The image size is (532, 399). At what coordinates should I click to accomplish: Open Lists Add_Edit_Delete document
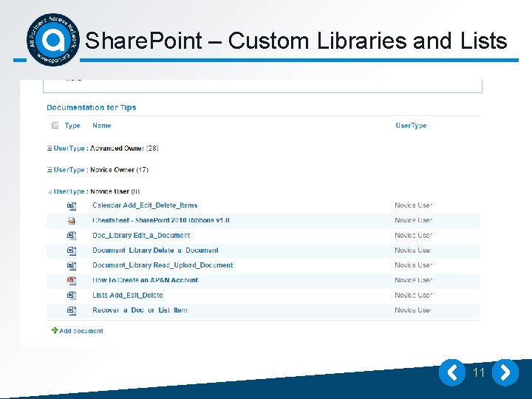pos(128,295)
